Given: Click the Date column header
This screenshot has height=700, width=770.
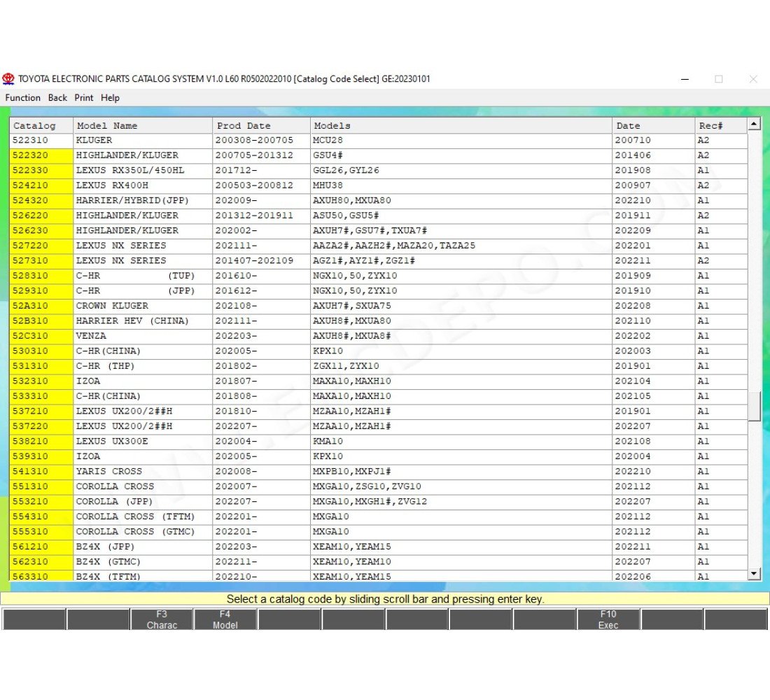Looking at the screenshot, I should (654, 126).
